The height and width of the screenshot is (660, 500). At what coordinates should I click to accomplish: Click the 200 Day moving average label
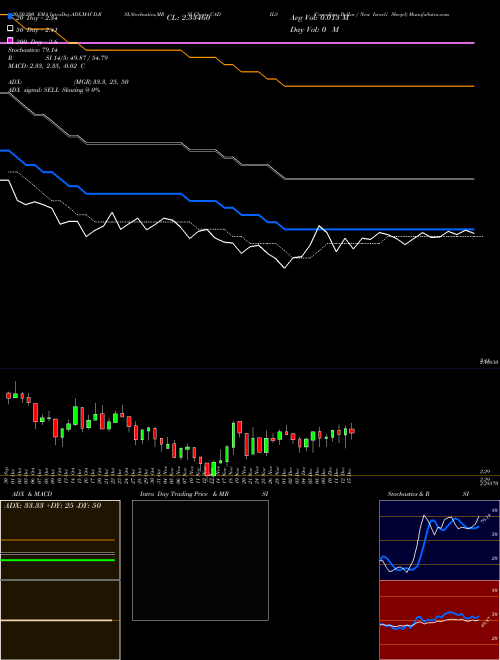(x=37, y=42)
